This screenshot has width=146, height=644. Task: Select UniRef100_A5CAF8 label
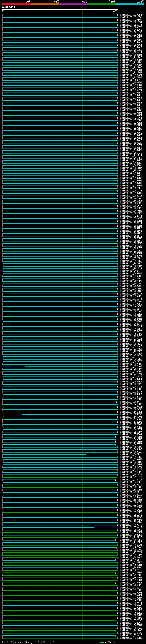[x=131, y=130]
